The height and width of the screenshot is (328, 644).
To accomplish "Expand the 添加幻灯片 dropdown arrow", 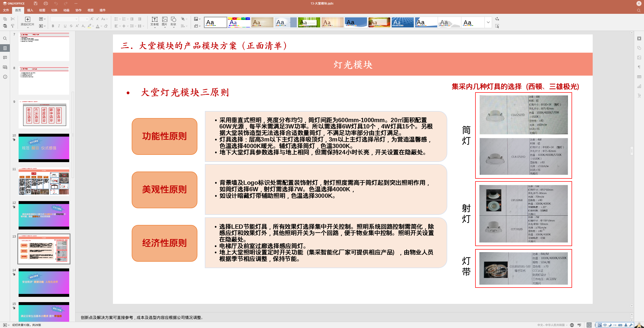I will (x=27, y=28).
